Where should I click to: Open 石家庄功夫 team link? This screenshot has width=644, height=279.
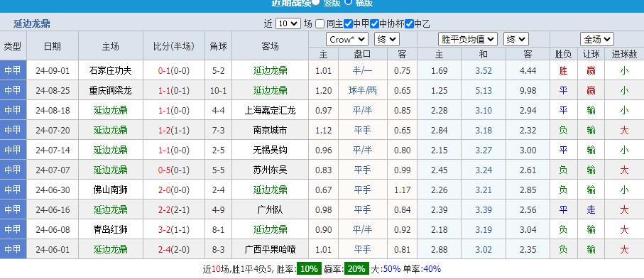click(x=111, y=71)
